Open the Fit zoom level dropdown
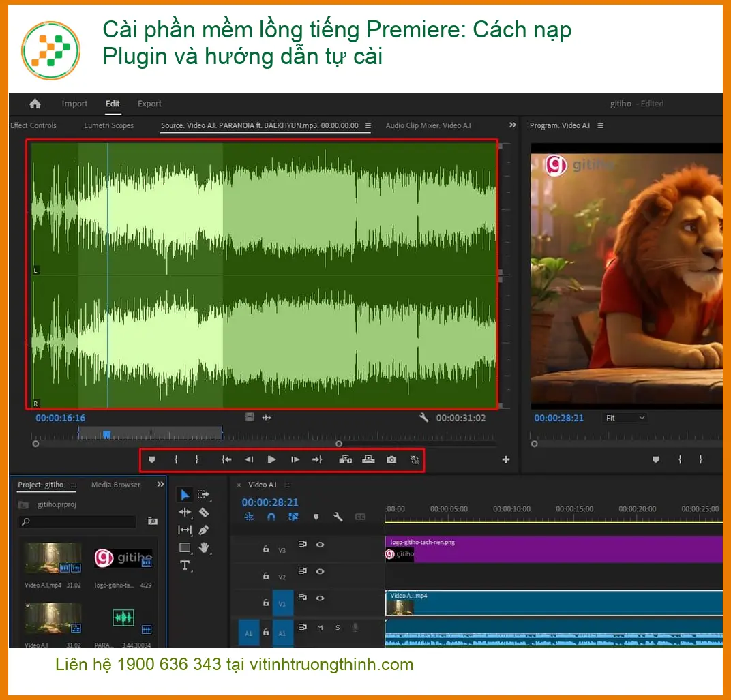This screenshot has width=731, height=700. coord(625,418)
